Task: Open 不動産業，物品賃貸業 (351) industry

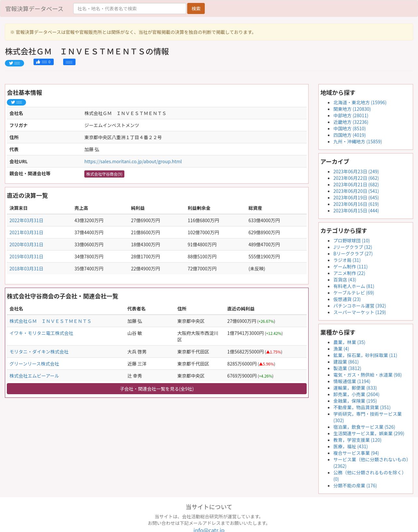Action: (362, 408)
